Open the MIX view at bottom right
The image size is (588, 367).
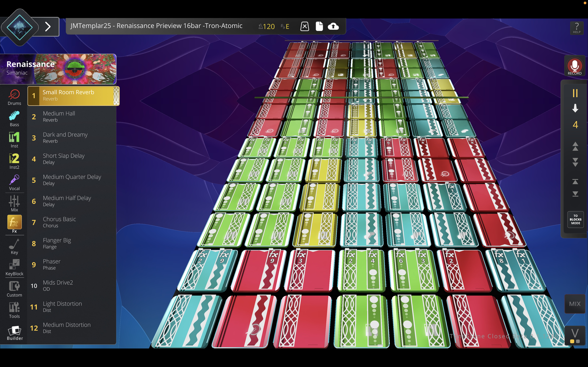point(575,304)
